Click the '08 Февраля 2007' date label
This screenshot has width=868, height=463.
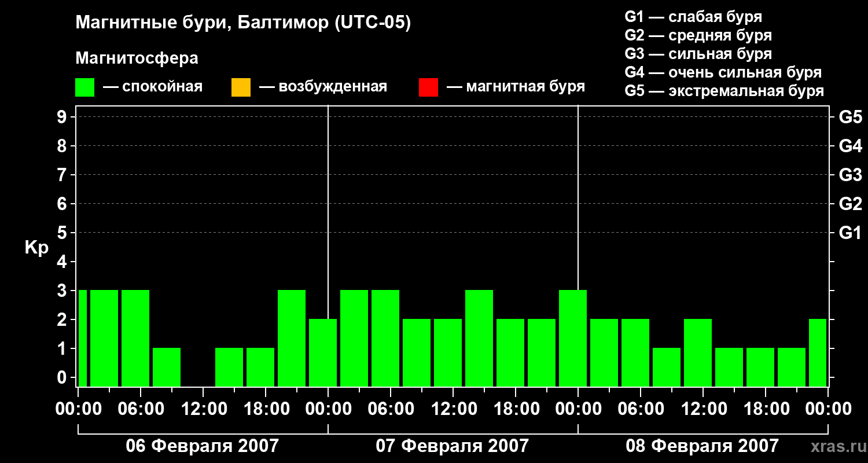[702, 446]
